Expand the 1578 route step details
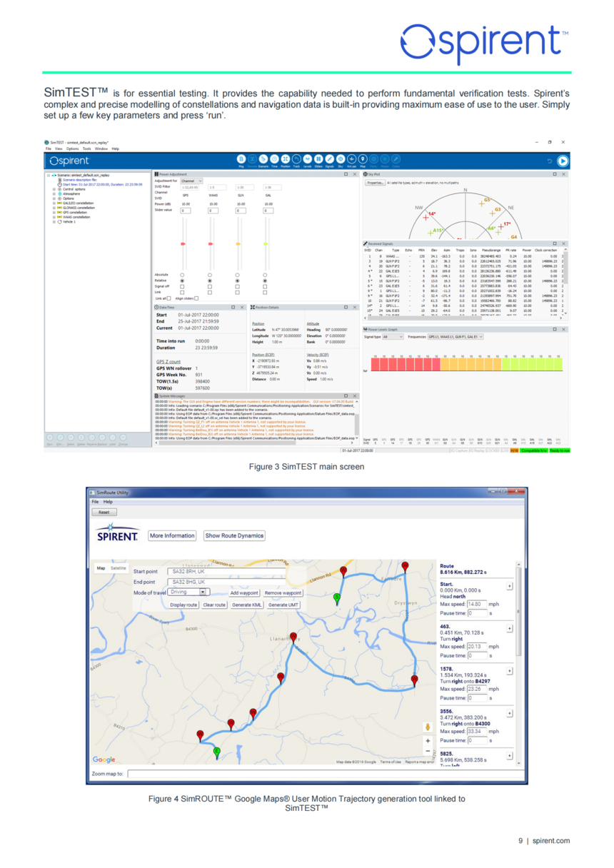 click(509, 670)
